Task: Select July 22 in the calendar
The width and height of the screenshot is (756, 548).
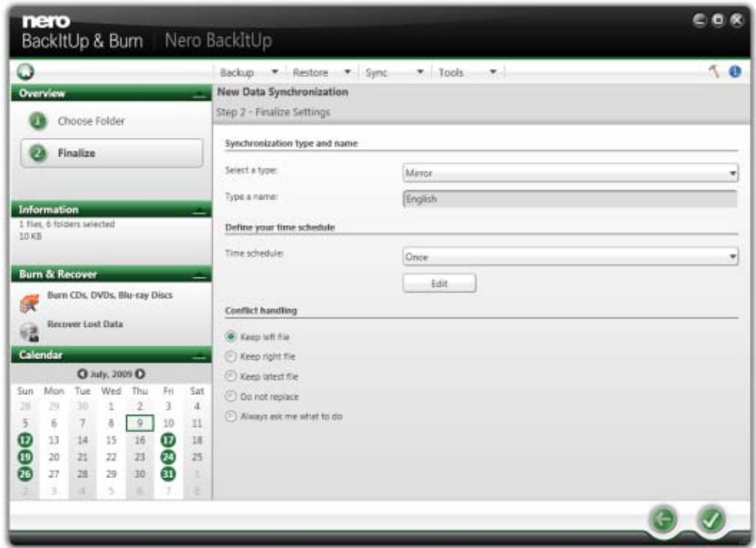Action: coord(111,457)
